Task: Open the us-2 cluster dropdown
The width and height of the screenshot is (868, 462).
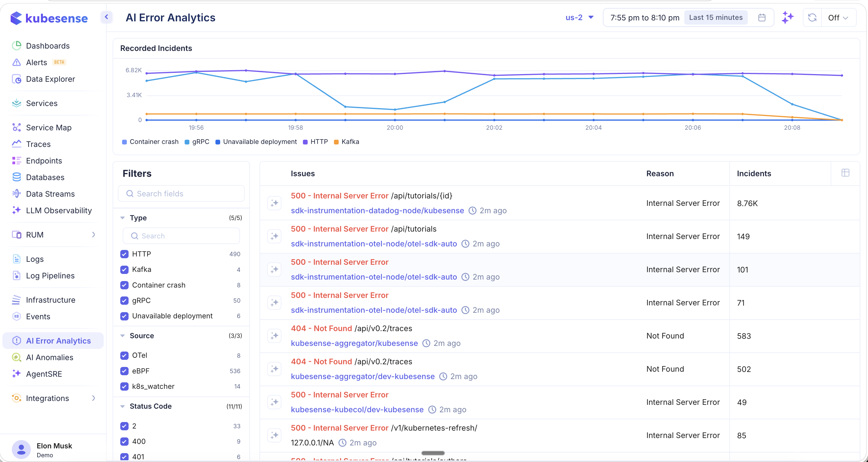Action: point(579,17)
